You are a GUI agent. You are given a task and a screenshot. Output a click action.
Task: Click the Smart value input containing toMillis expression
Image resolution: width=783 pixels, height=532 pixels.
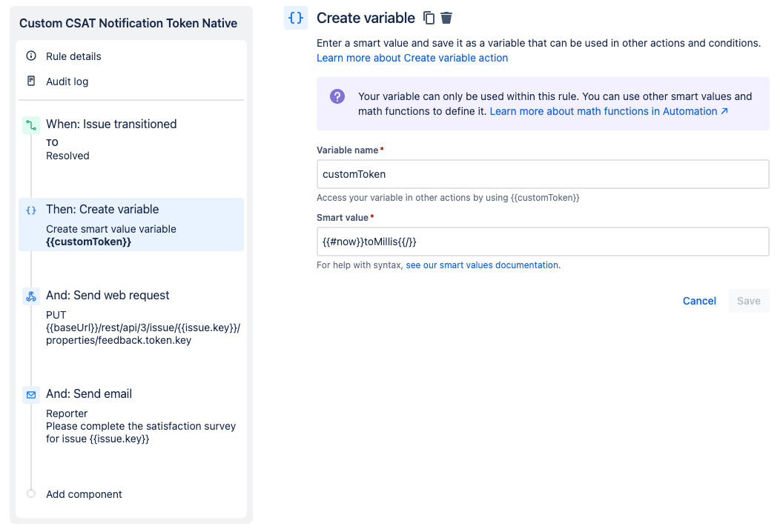tap(544, 242)
